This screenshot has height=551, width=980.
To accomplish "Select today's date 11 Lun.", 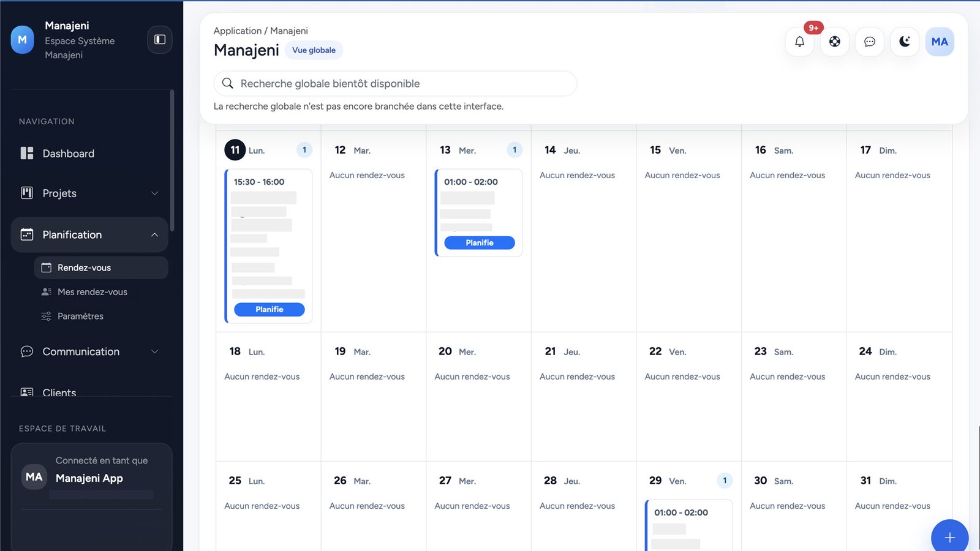I will pos(235,150).
